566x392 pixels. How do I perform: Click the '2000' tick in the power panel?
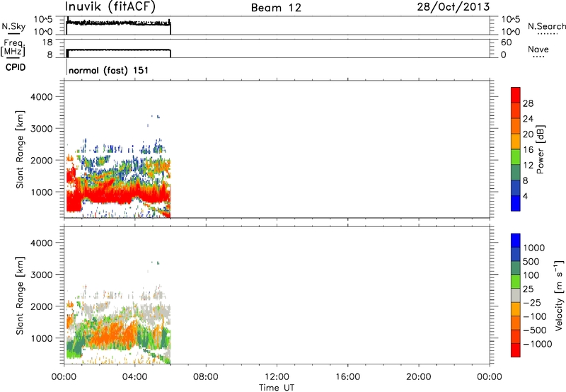click(41, 160)
